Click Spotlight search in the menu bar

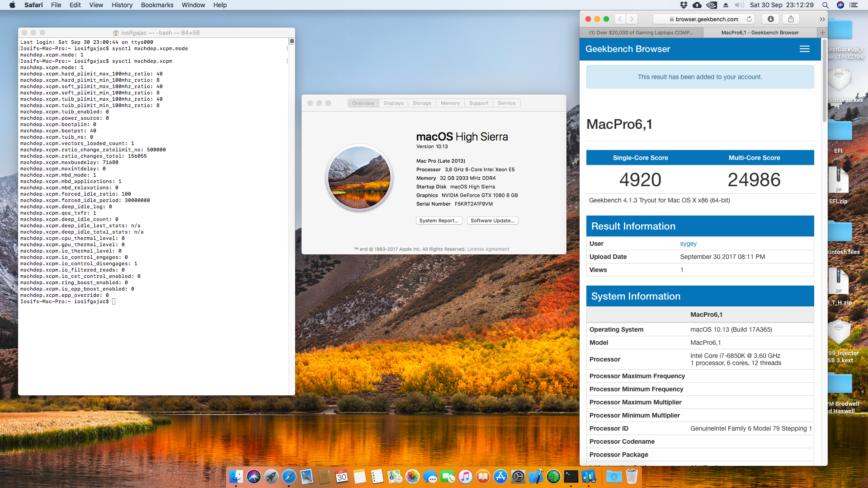[825, 5]
